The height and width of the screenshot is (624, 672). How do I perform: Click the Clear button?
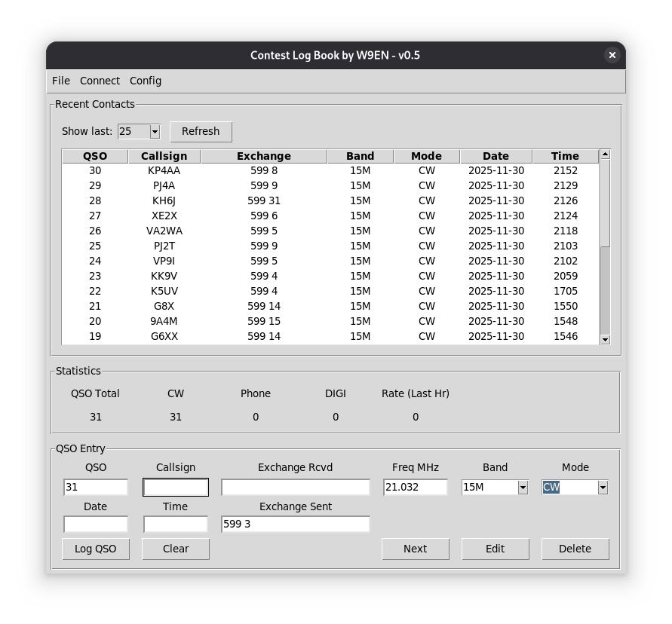tap(176, 549)
